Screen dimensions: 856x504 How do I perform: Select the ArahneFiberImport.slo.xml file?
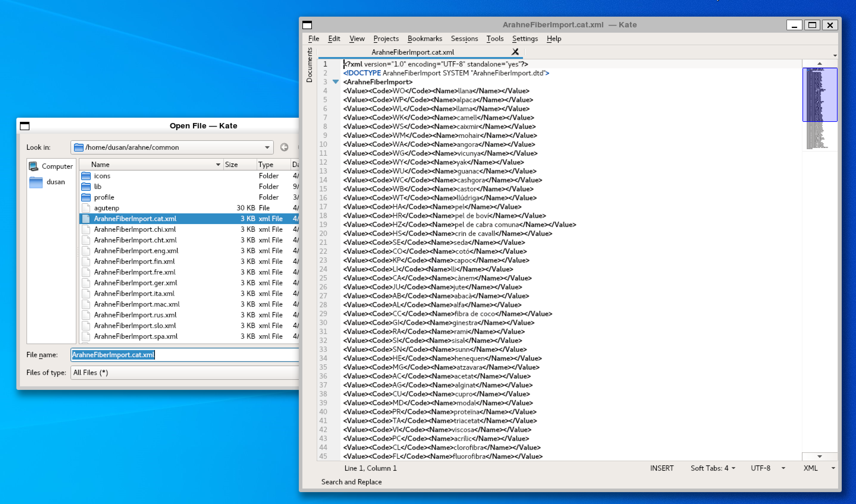135,325
